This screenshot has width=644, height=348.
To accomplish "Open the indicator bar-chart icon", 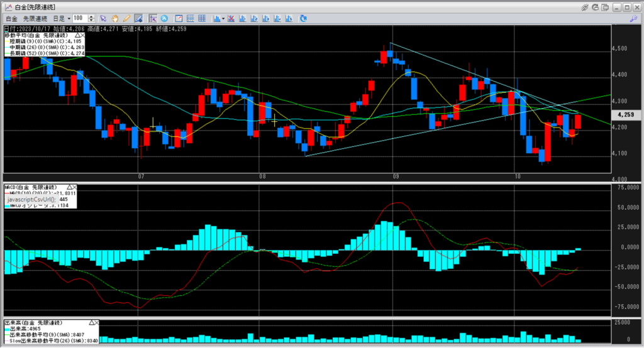I will [x=216, y=18].
